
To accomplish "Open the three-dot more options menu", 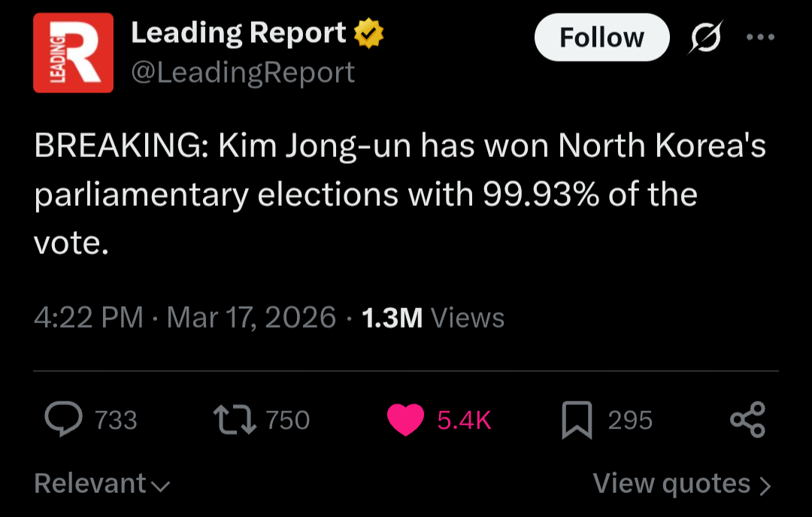I will tap(761, 37).
